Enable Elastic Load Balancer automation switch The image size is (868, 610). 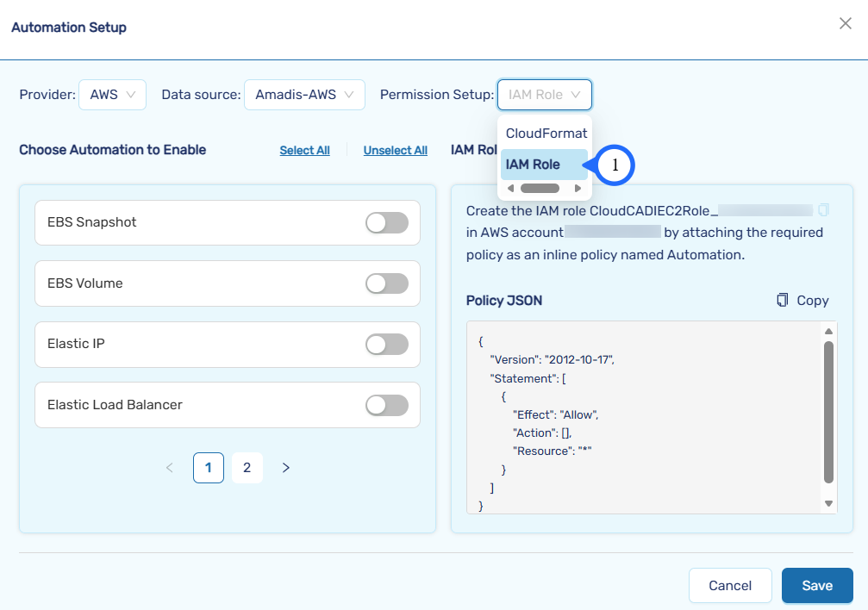pyautogui.click(x=386, y=405)
